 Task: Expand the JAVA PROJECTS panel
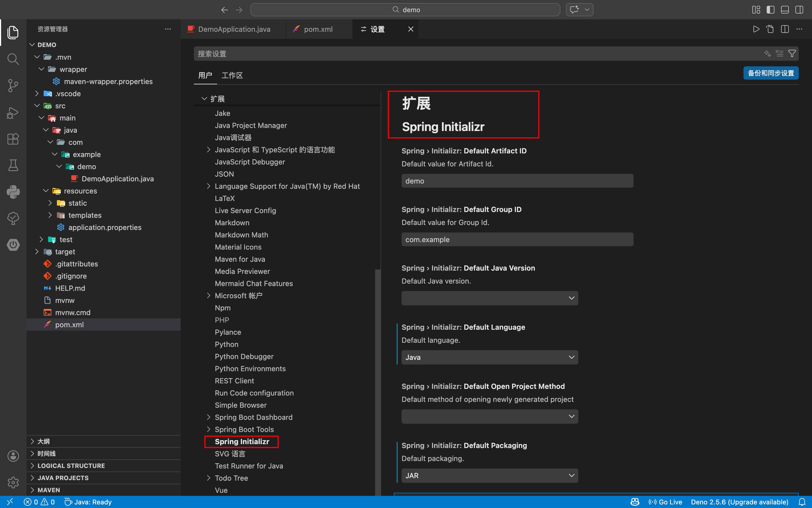coord(103,478)
